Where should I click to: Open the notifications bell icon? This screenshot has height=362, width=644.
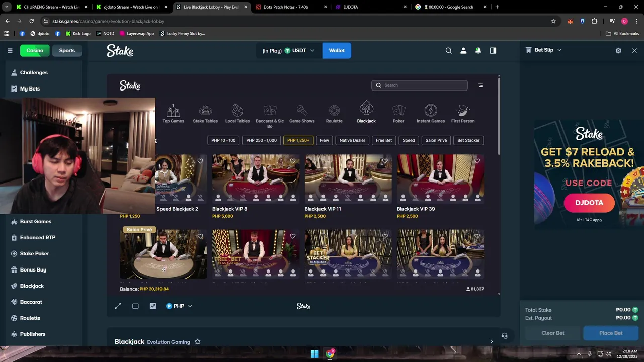point(478,50)
